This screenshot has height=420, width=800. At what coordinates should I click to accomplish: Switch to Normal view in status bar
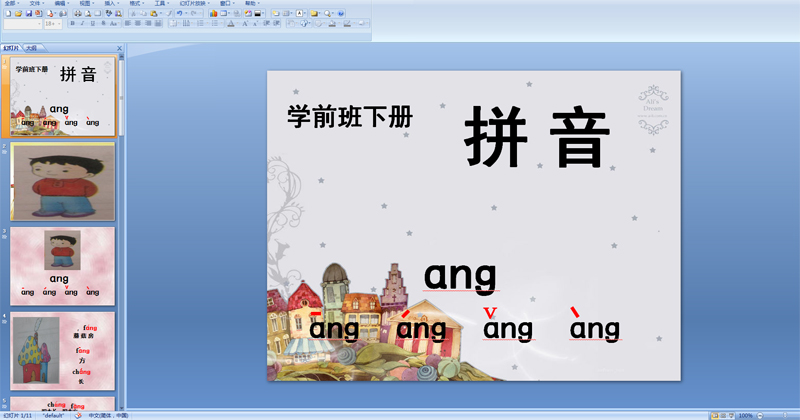click(715, 416)
